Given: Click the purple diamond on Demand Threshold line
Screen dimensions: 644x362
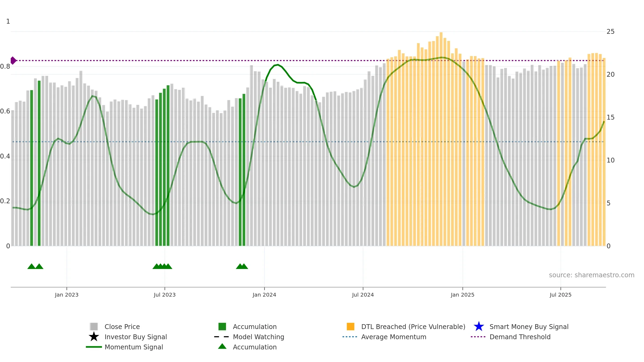Looking at the screenshot, I should [13, 61].
